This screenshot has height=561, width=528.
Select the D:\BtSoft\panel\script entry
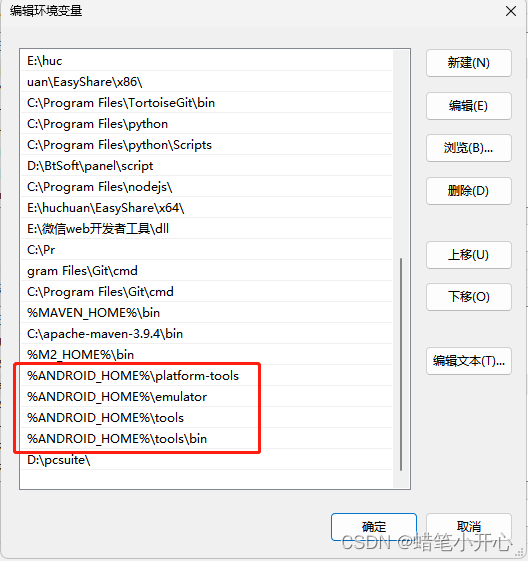207,166
